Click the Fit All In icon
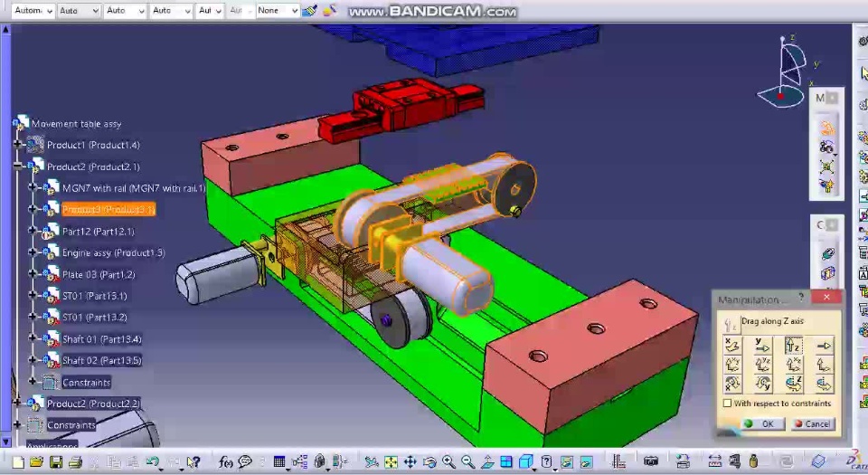Viewport: 868px width, 475px height. 391,461
